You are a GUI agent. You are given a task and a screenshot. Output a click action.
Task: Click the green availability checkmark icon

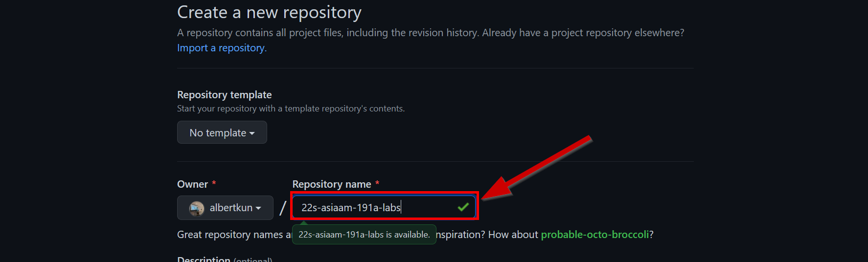point(463,207)
